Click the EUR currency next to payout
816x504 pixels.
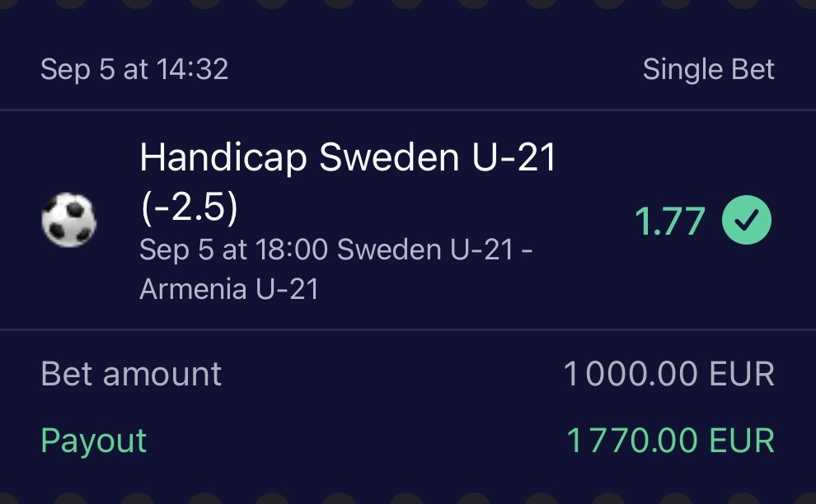[x=741, y=441]
